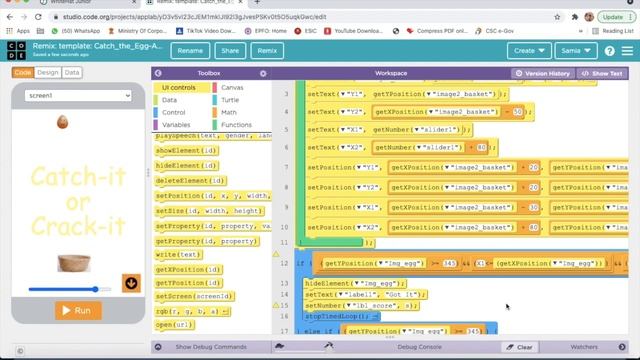The height and width of the screenshot is (360, 640).
Task: Click the Rename button
Action: click(x=190, y=51)
